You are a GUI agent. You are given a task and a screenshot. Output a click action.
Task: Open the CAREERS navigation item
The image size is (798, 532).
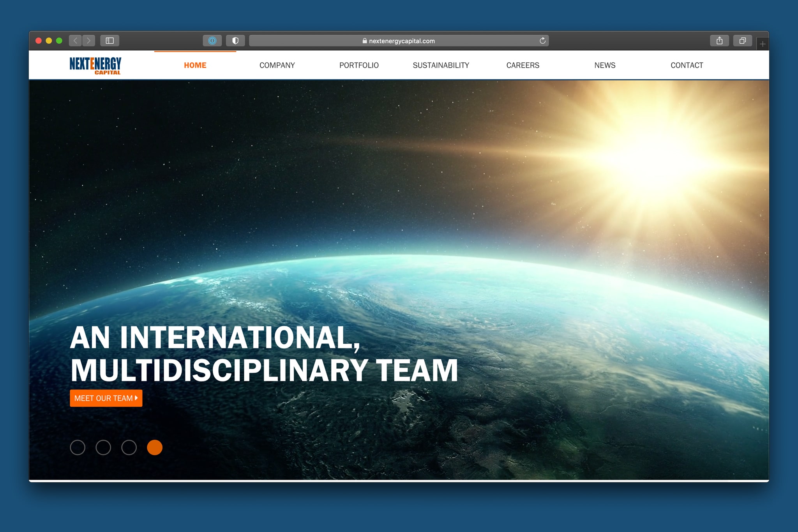(x=523, y=65)
